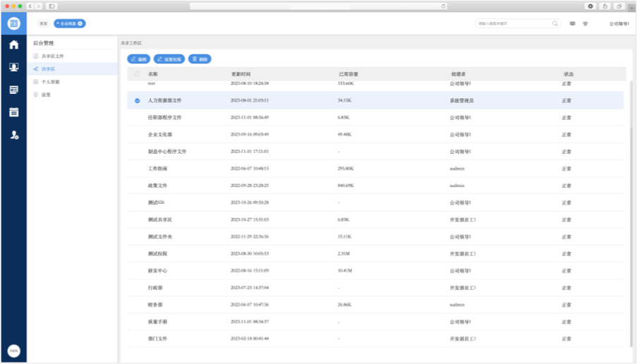Viewport: 637px width, 364px height.
Task: Toggle the select-all checkbox in table header
Action: (137, 74)
